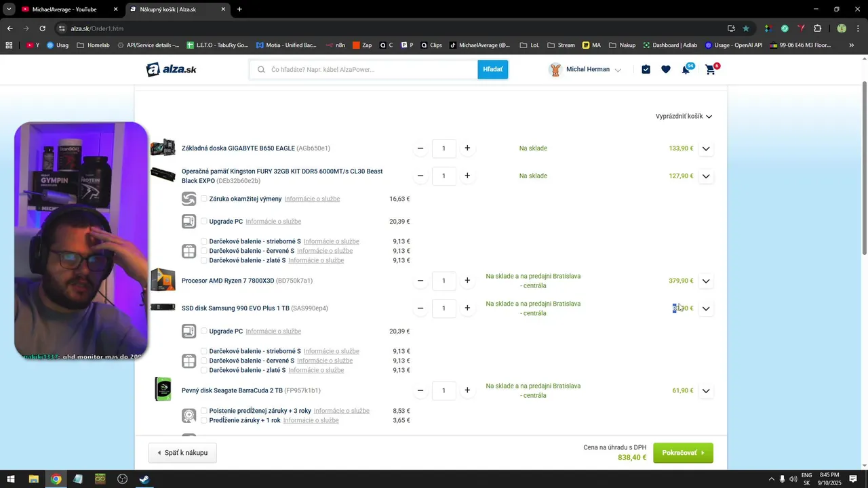Tick Predĺženie záruky + 1 rok
The width and height of the screenshot is (868, 488).
(204, 420)
